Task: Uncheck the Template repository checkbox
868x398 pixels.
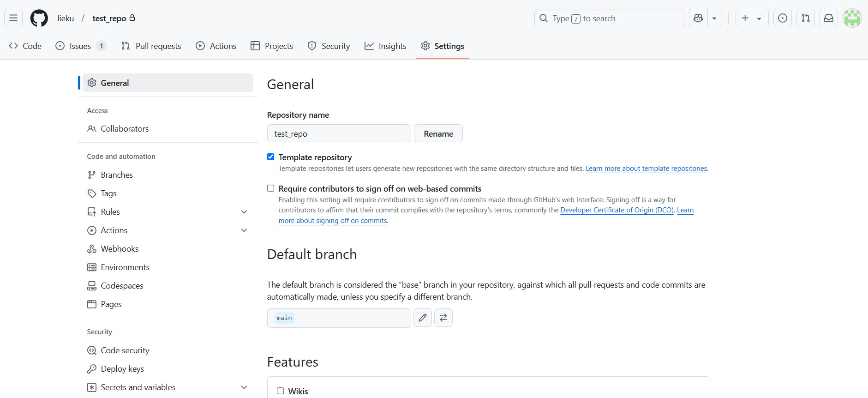Action: tap(271, 157)
